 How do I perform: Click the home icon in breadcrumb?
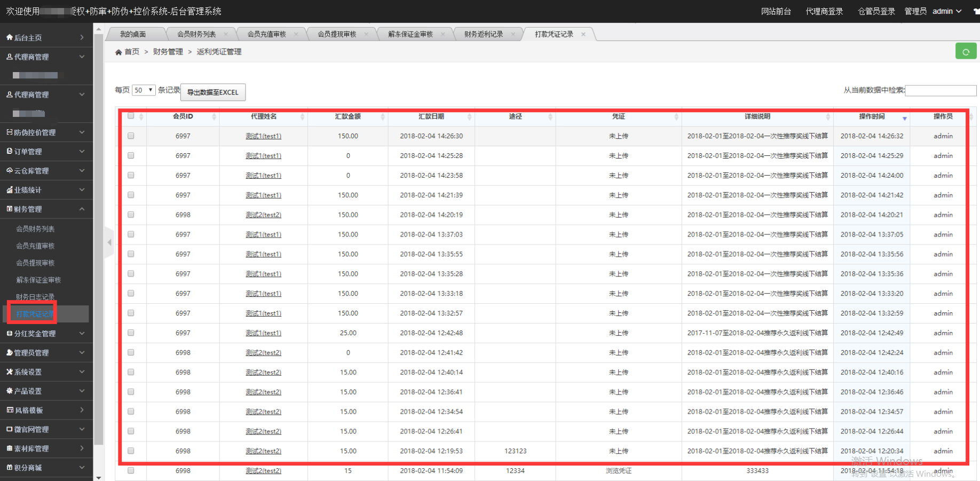pyautogui.click(x=118, y=52)
